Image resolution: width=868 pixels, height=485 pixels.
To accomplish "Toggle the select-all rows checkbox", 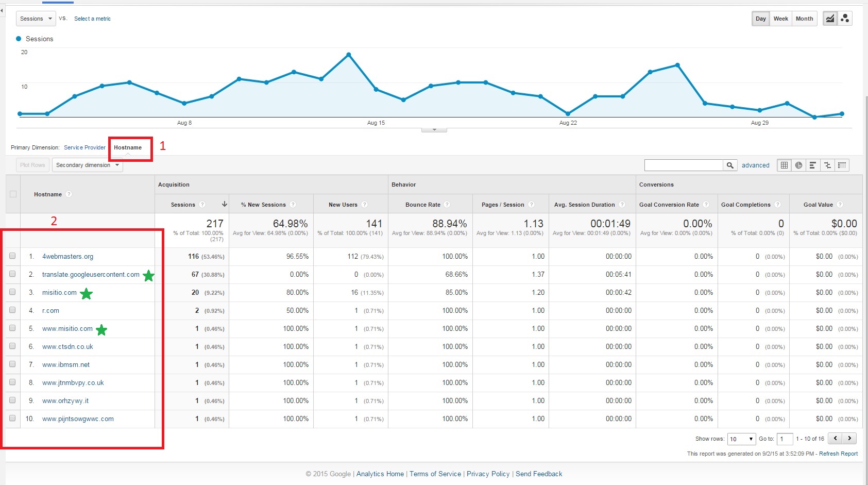I will point(13,194).
